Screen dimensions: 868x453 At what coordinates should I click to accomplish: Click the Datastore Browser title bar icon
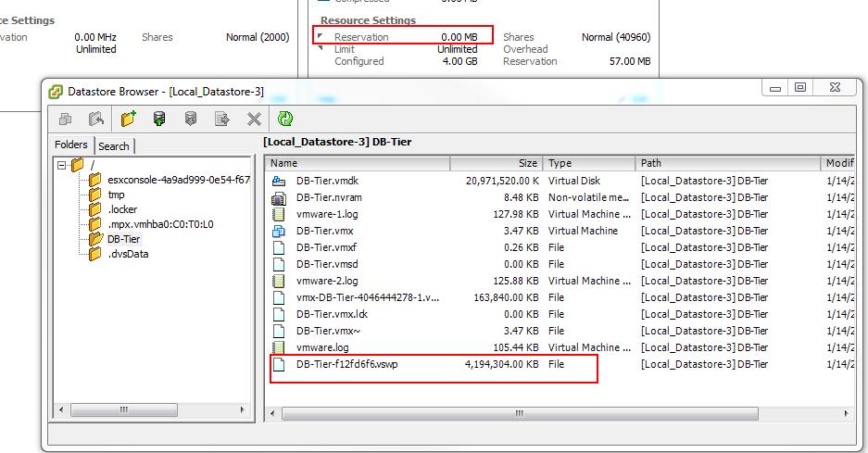[x=56, y=92]
